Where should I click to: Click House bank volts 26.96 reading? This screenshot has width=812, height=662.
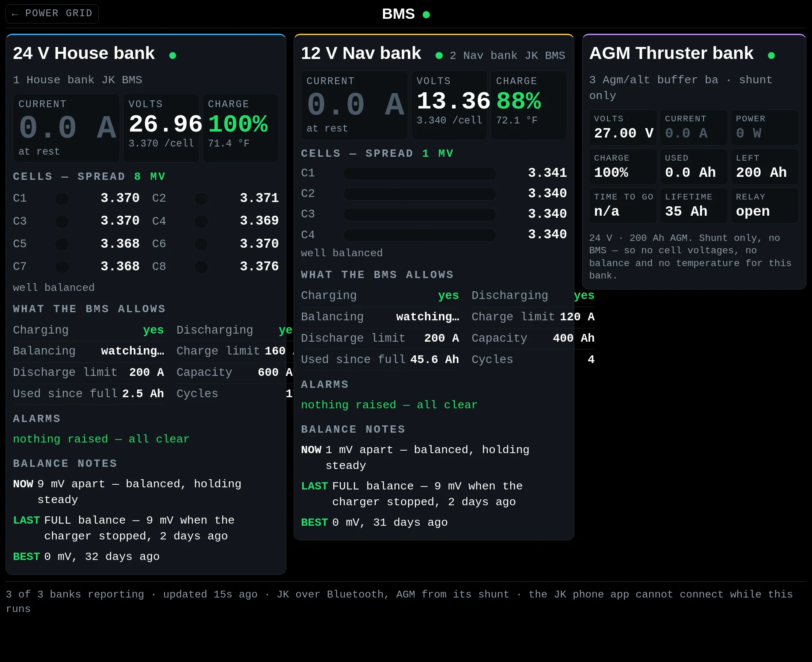165,124
